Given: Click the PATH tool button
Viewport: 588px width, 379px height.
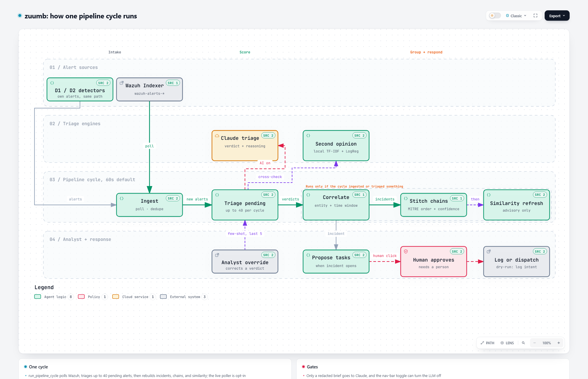Looking at the screenshot, I should [488, 343].
